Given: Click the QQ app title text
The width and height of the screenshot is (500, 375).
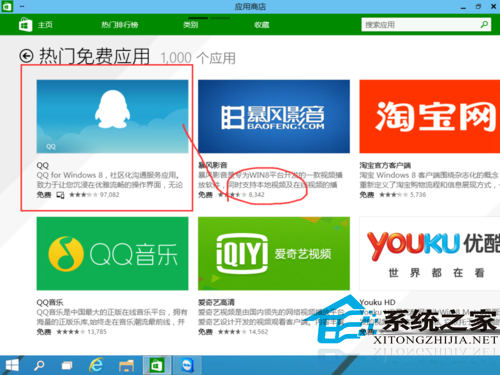Looking at the screenshot, I should tap(43, 165).
